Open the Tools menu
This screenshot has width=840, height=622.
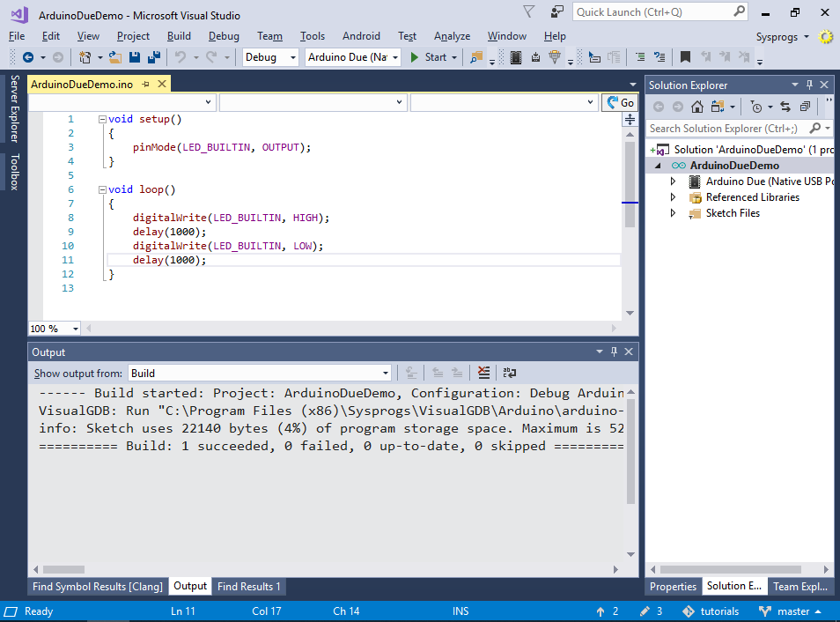313,36
